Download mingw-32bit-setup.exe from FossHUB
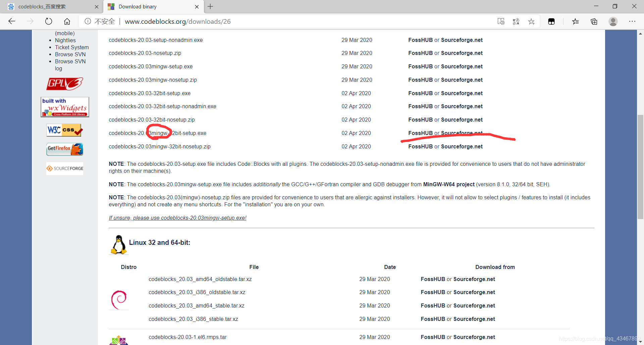The width and height of the screenshot is (644, 345). coord(421,133)
